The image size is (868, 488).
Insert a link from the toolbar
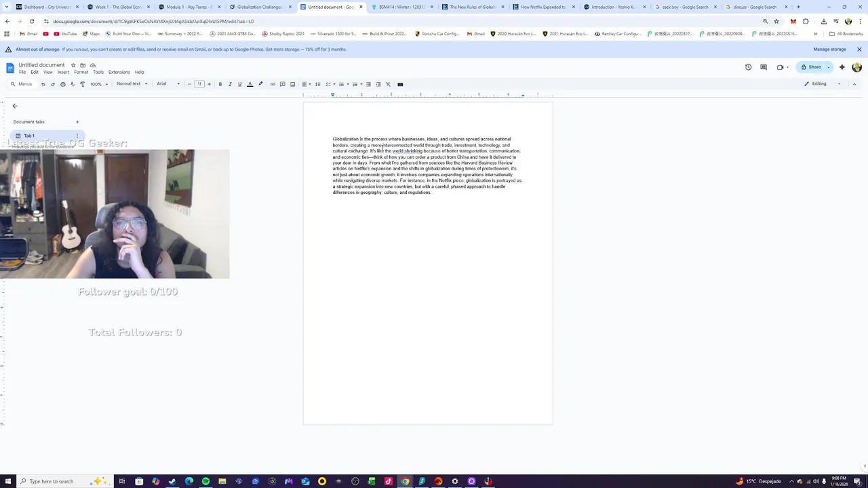click(x=273, y=84)
